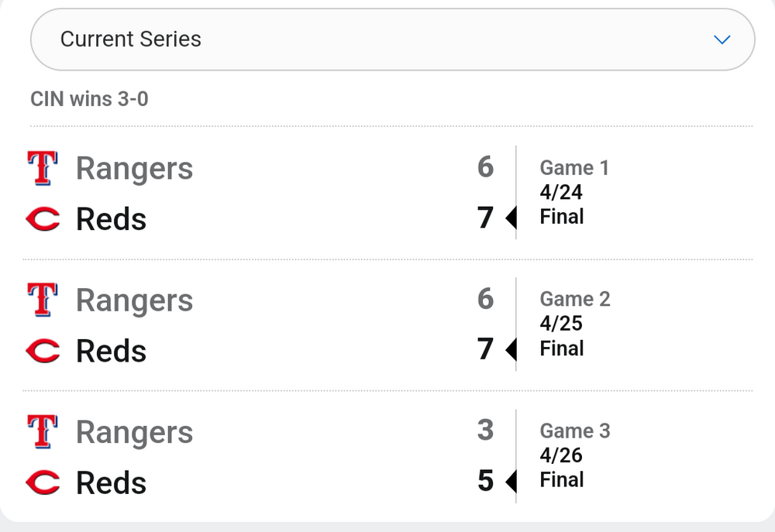Image resolution: width=775 pixels, height=532 pixels.
Task: Click the Reds logo in Game 2
Action: (x=43, y=351)
